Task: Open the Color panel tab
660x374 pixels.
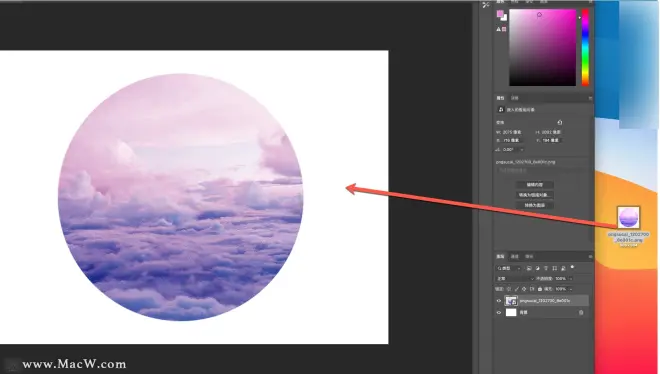Action: (500, 2)
